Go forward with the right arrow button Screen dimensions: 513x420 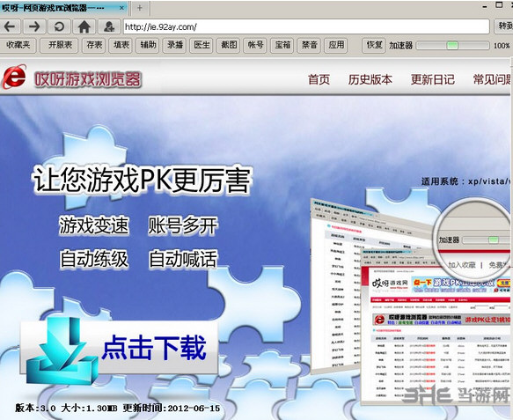(34, 26)
